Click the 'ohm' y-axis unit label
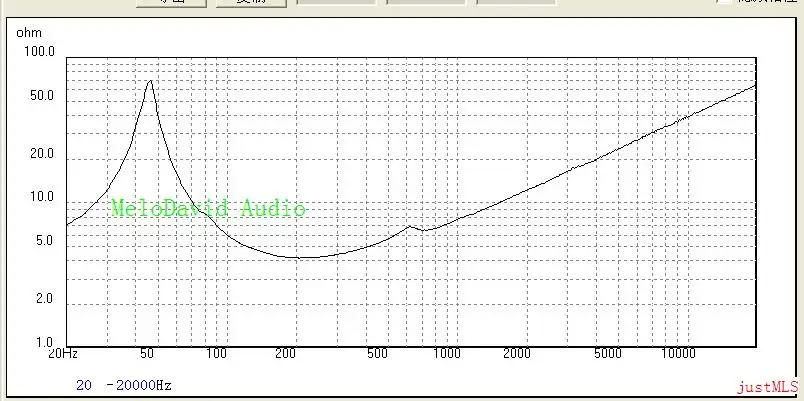 tap(29, 33)
